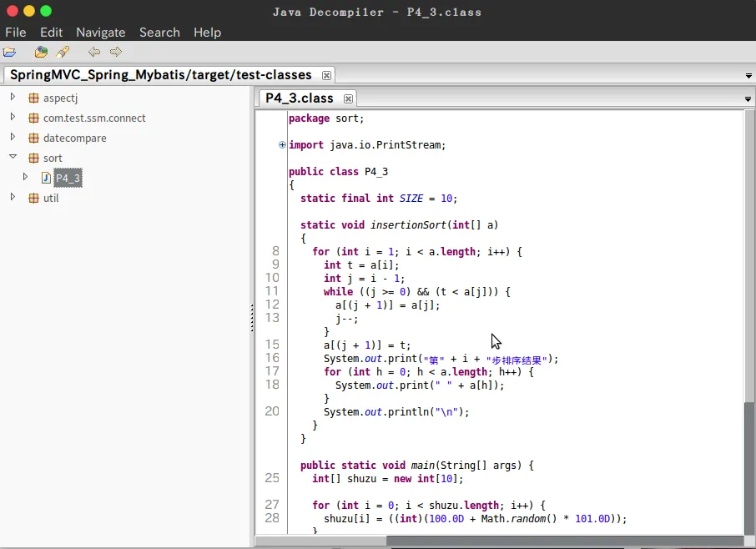Close the SpringMVC_Spring_Mybatis test-classes tab
Image resolution: width=756 pixels, height=549 pixels.
tap(326, 76)
